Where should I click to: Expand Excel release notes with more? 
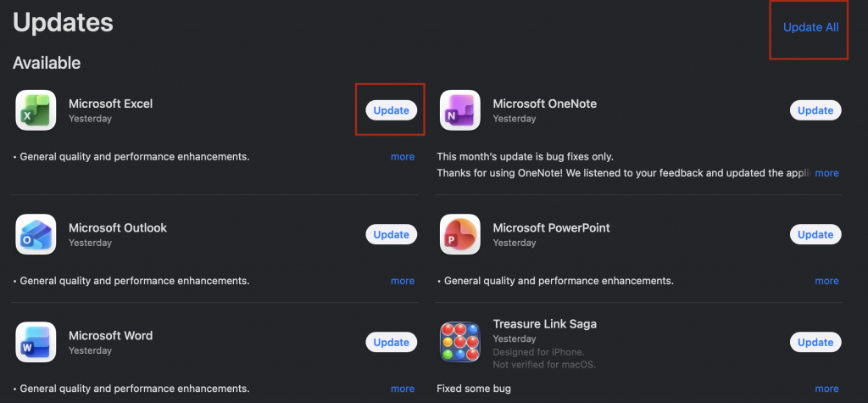point(403,157)
